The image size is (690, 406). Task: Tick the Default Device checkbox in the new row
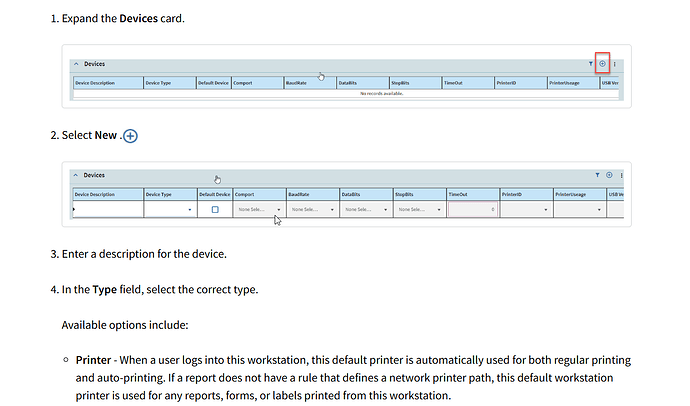pos(215,209)
